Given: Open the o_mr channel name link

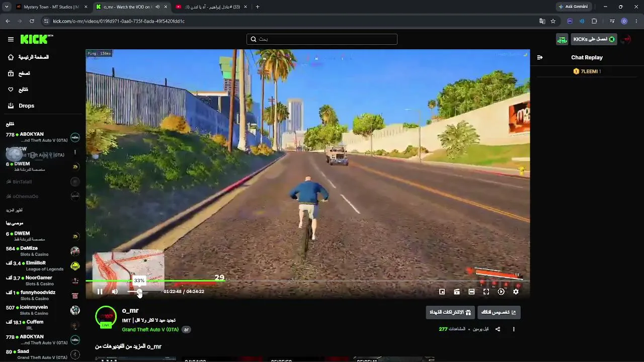Looking at the screenshot, I should click(130, 311).
